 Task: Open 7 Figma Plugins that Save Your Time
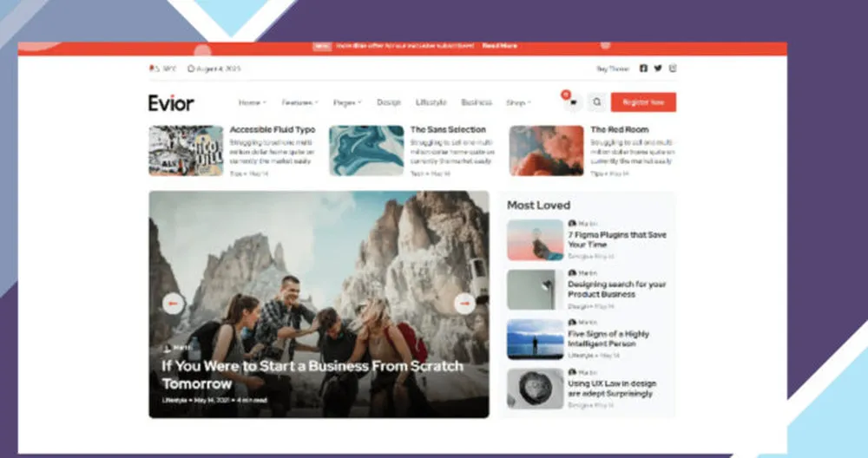point(616,239)
